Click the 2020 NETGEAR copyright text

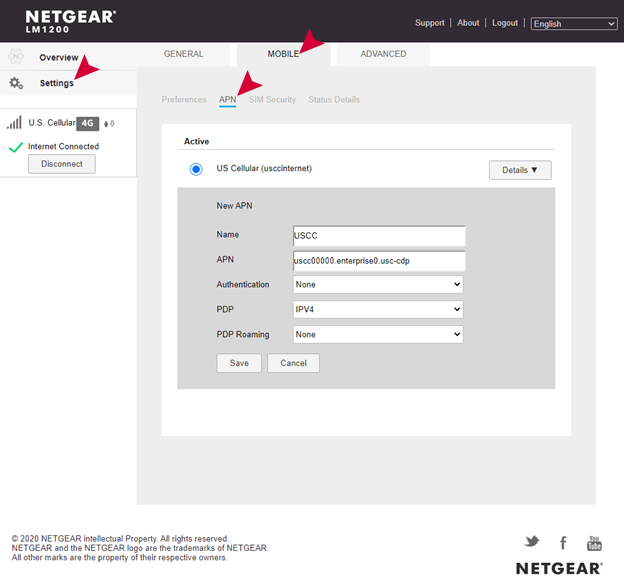tap(140, 548)
